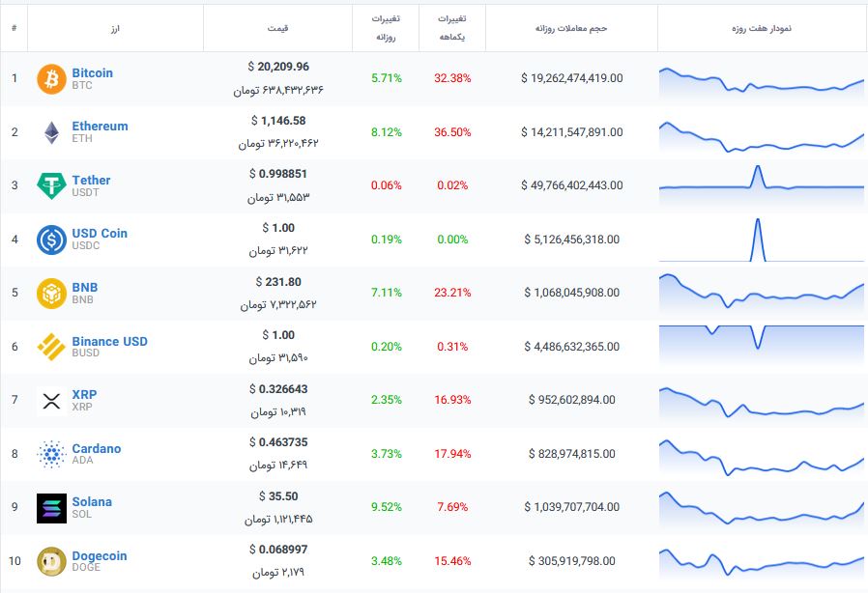View Bitcoin seven-day sparkline chart

(x=762, y=83)
